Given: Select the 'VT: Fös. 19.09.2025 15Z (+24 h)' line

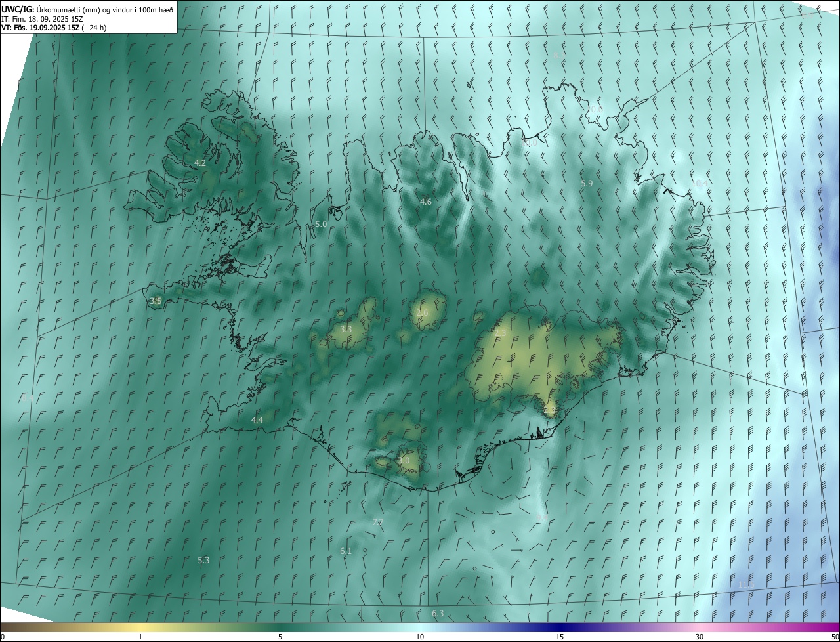Looking at the screenshot, I should coord(54,28).
